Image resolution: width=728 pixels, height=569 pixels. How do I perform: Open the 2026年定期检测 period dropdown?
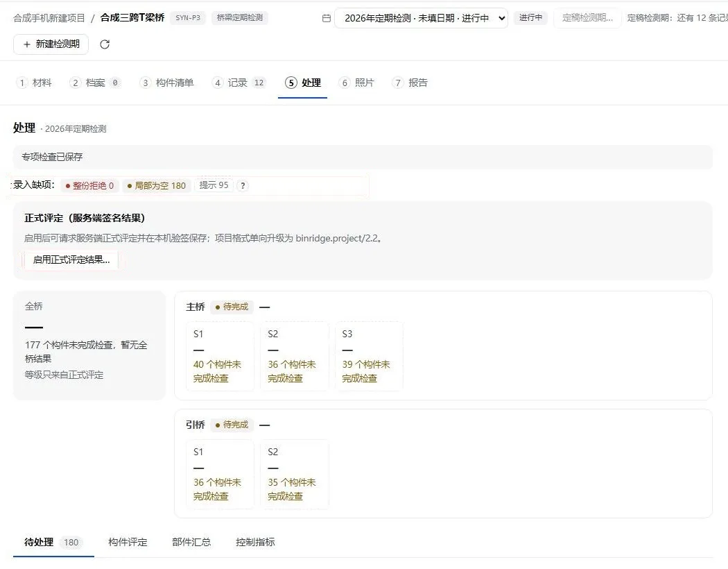(421, 18)
